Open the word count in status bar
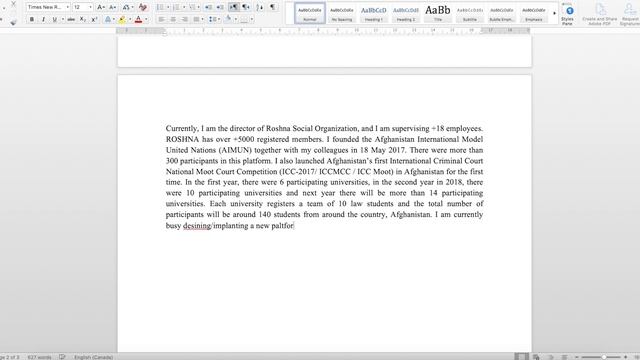 point(40,357)
